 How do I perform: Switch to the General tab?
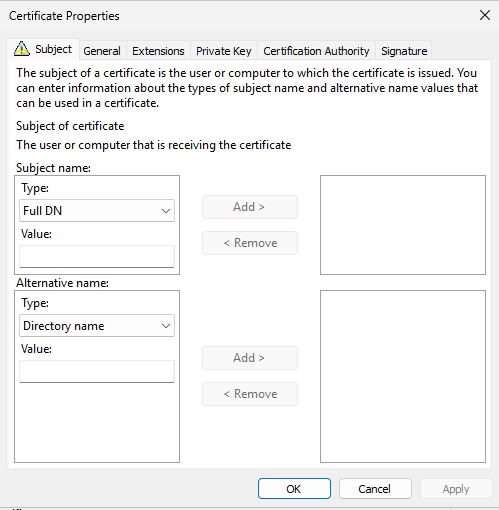[102, 51]
